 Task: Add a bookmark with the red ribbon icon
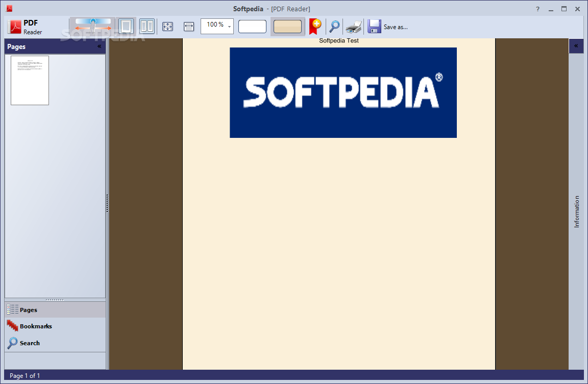tap(315, 26)
